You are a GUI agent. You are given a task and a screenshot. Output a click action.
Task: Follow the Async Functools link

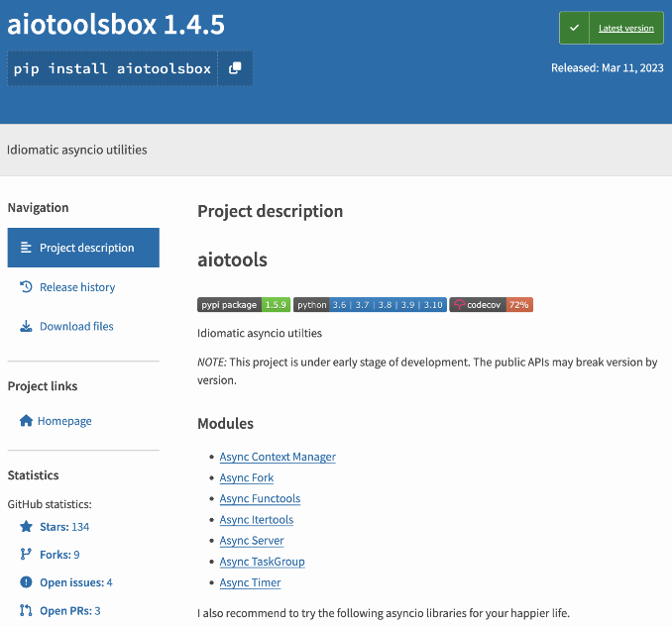pos(260,499)
